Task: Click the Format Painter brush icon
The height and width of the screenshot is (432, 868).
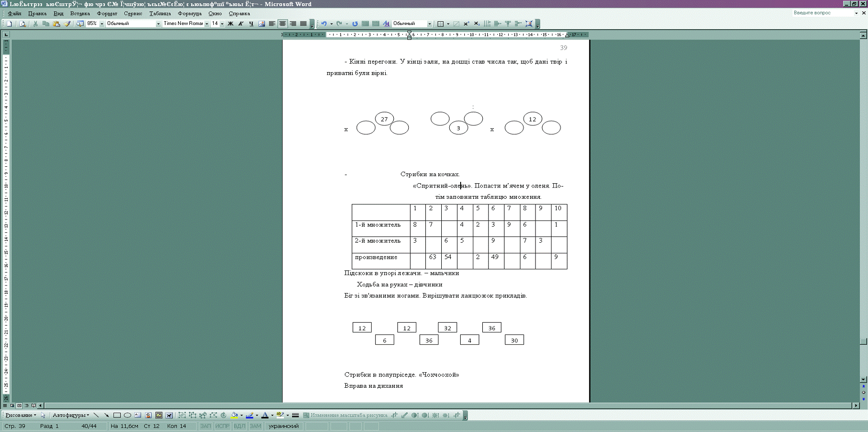Action: pos(67,24)
